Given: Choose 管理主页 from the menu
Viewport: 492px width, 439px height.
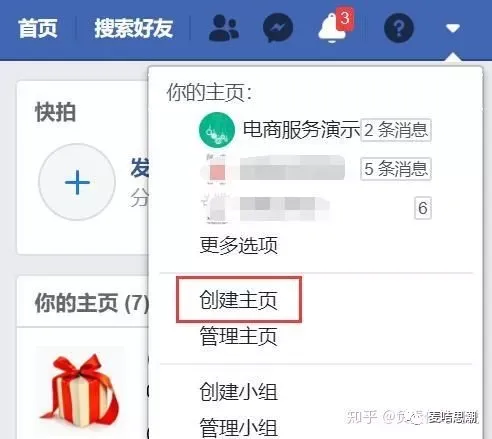Looking at the screenshot, I should point(239,336).
